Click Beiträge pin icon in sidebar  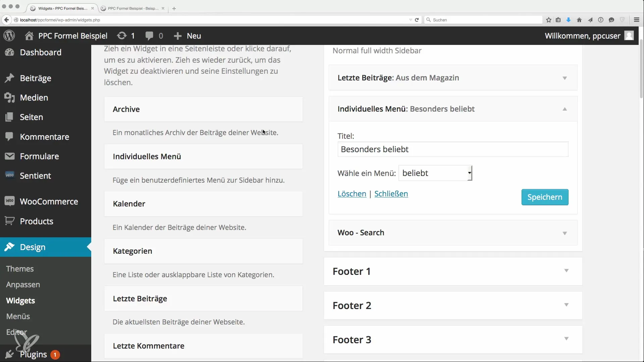(9, 78)
